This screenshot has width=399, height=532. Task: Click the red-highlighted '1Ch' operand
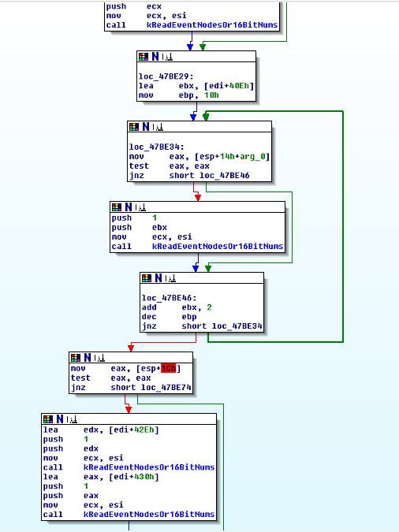[x=169, y=369]
